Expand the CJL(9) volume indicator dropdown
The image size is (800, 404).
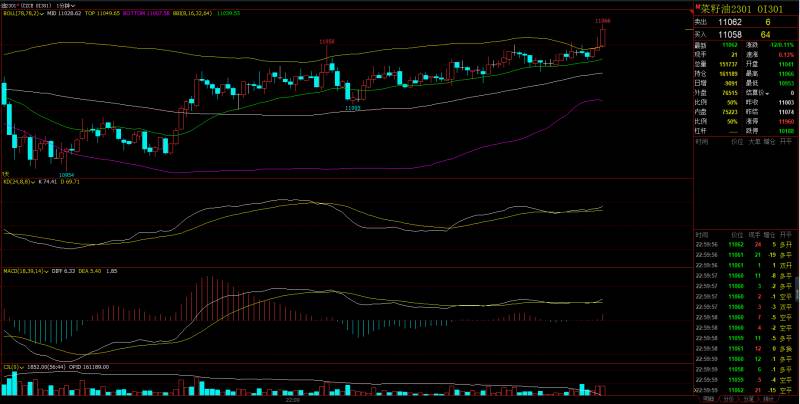21,367
